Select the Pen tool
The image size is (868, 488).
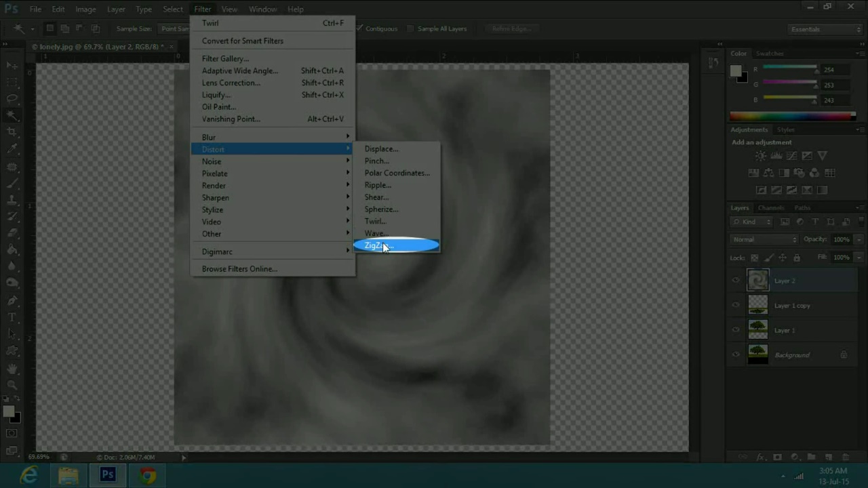click(12, 300)
